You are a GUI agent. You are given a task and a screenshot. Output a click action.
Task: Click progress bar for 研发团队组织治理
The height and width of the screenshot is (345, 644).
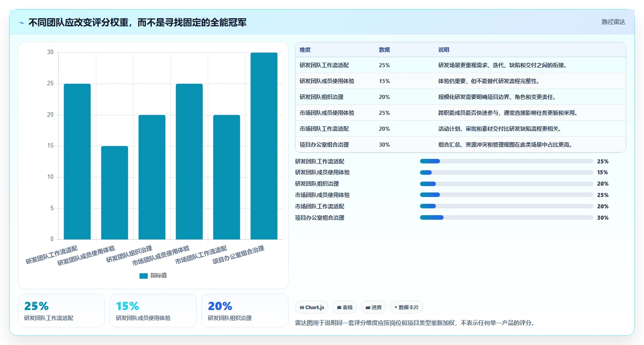point(507,184)
